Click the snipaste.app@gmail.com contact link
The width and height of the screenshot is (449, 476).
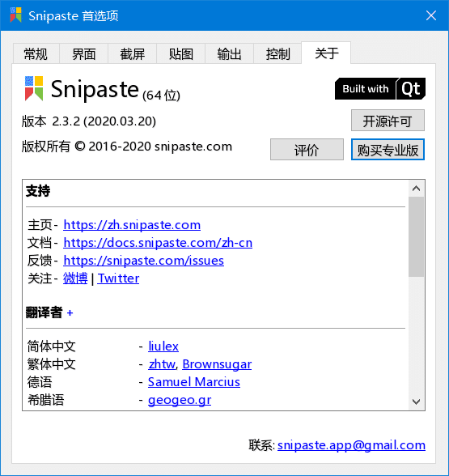point(351,445)
